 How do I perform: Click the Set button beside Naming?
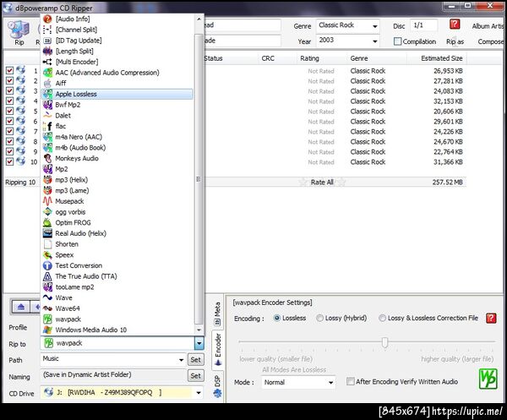[196, 376]
